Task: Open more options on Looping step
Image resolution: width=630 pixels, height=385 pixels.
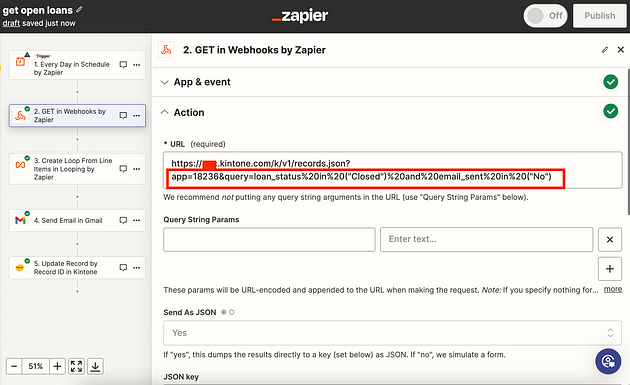Action: [x=137, y=169]
